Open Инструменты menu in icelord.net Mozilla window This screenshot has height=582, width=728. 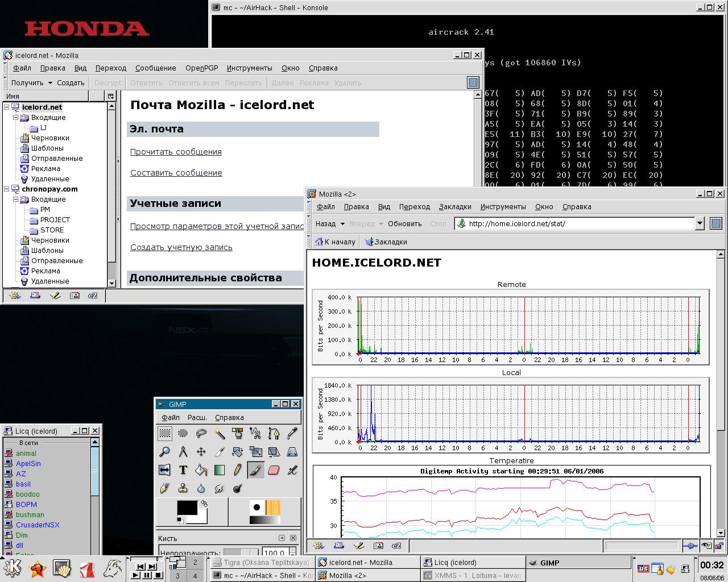click(249, 68)
